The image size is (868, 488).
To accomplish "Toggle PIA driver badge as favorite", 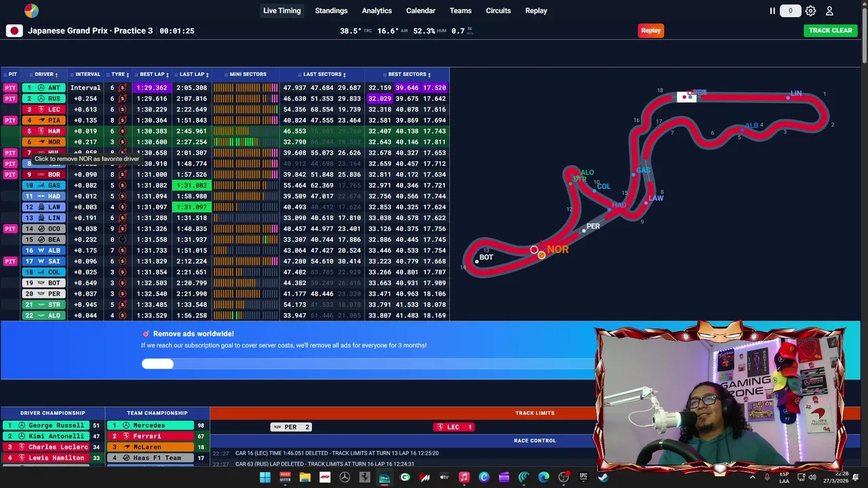I will coord(43,120).
